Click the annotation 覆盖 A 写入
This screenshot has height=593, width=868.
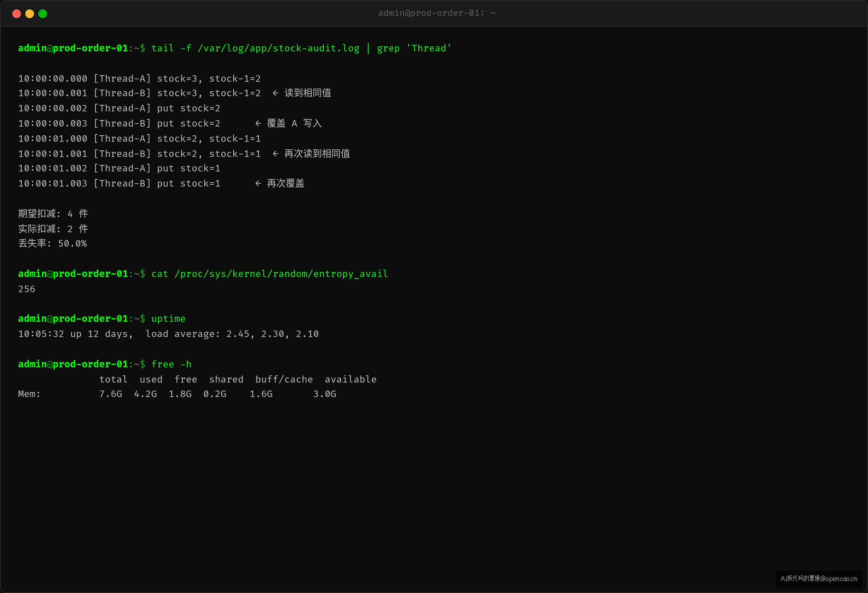tap(294, 123)
